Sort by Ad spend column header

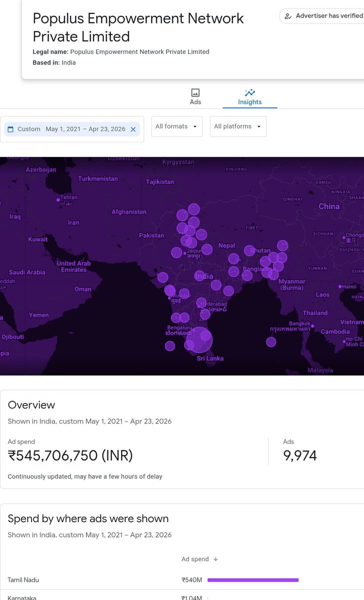200,559
